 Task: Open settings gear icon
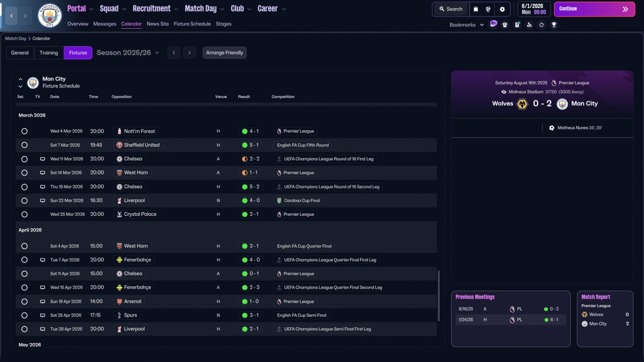click(502, 9)
